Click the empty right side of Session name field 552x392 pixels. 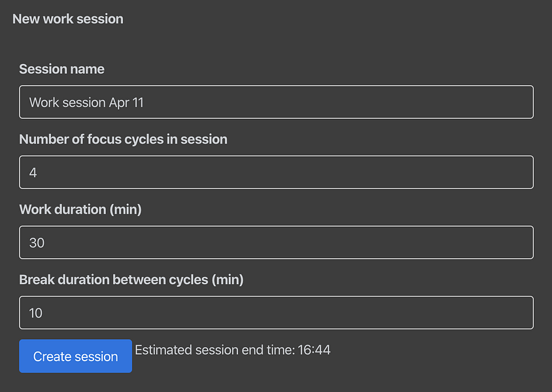click(425, 103)
